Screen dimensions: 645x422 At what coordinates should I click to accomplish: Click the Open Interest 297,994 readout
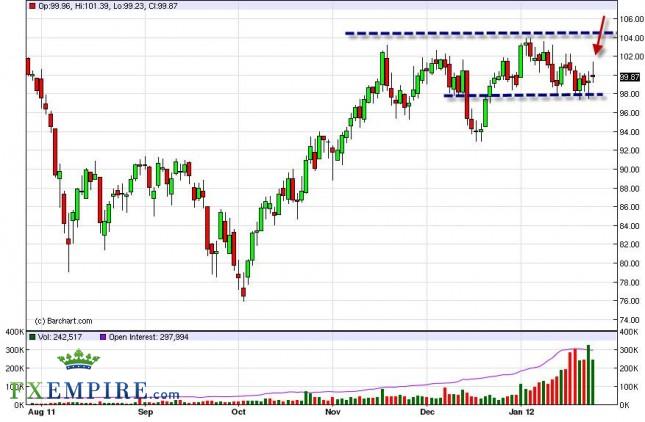click(153, 337)
